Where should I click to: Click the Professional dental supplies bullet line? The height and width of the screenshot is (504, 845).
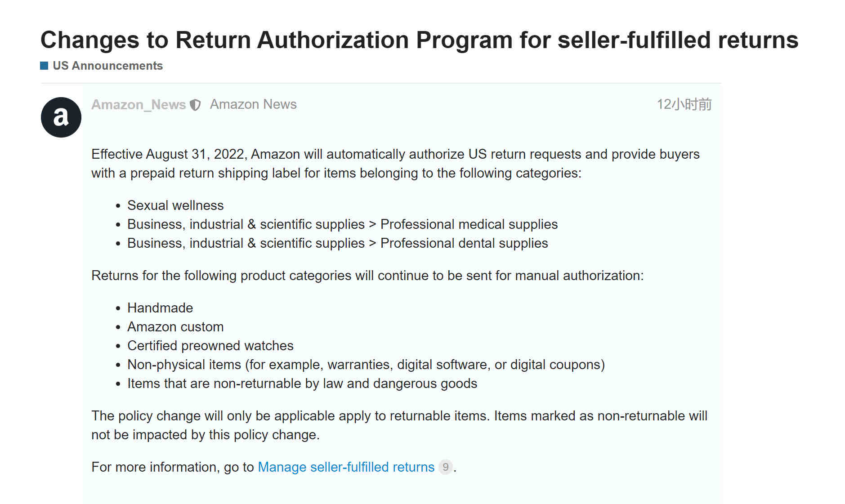click(x=338, y=243)
